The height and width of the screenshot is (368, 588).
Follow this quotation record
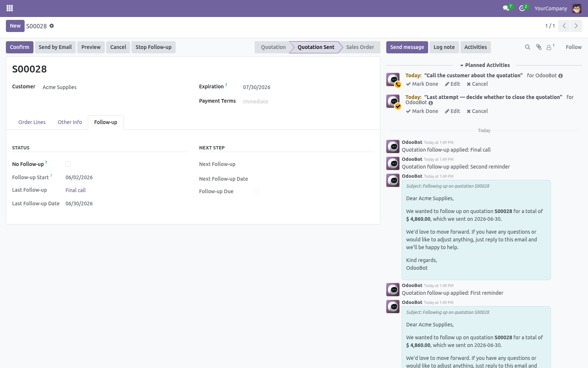pos(574,47)
